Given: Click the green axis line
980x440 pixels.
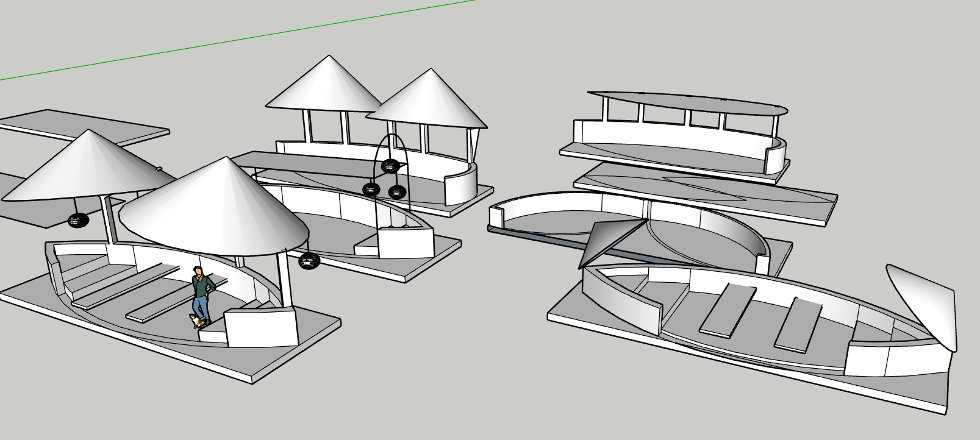Looking at the screenshot, I should pyautogui.click(x=237, y=40).
